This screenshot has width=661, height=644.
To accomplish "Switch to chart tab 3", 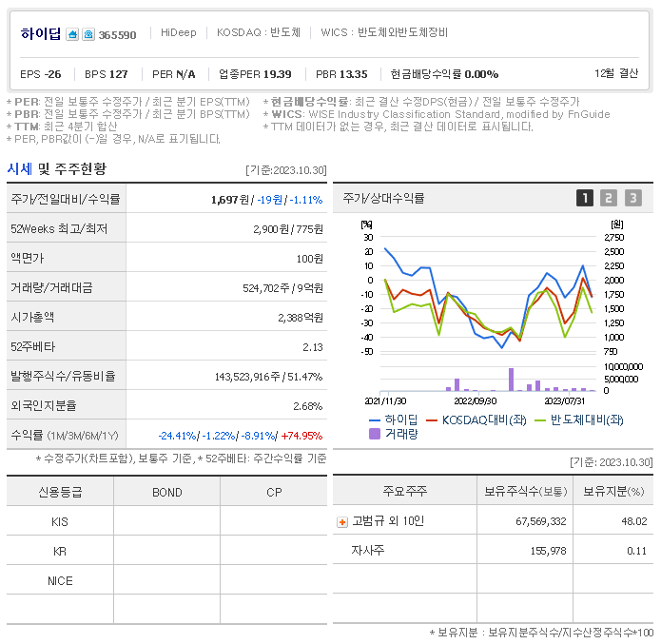I will [x=632, y=198].
